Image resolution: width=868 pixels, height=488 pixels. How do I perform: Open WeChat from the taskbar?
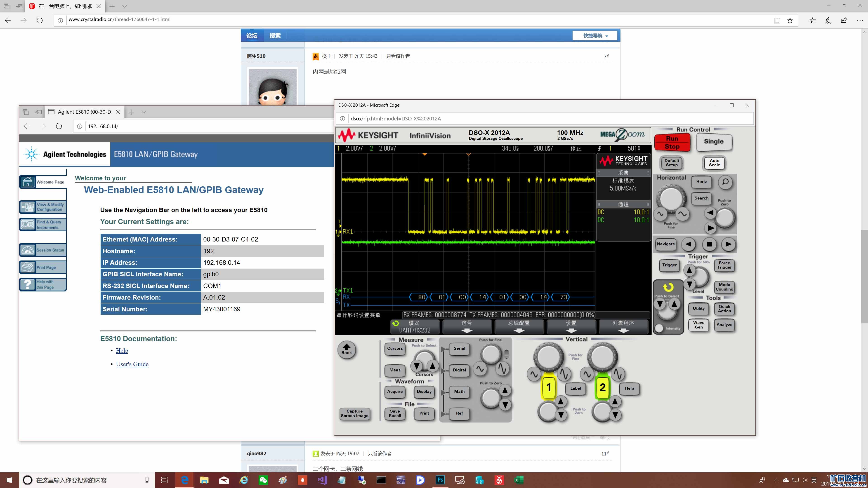pos(263,480)
